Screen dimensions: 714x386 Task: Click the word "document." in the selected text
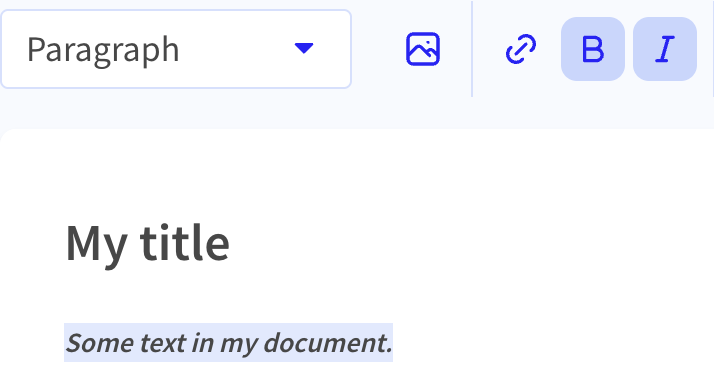328,342
